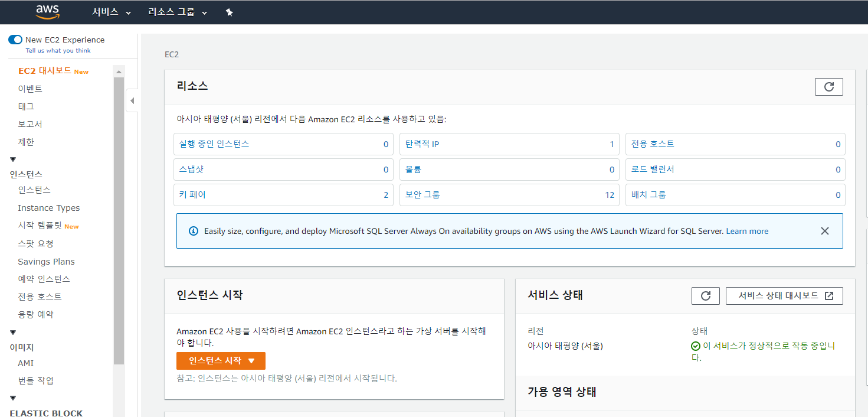868x417 pixels.
Task: Open Instance Types in sidebar
Action: tap(48, 208)
